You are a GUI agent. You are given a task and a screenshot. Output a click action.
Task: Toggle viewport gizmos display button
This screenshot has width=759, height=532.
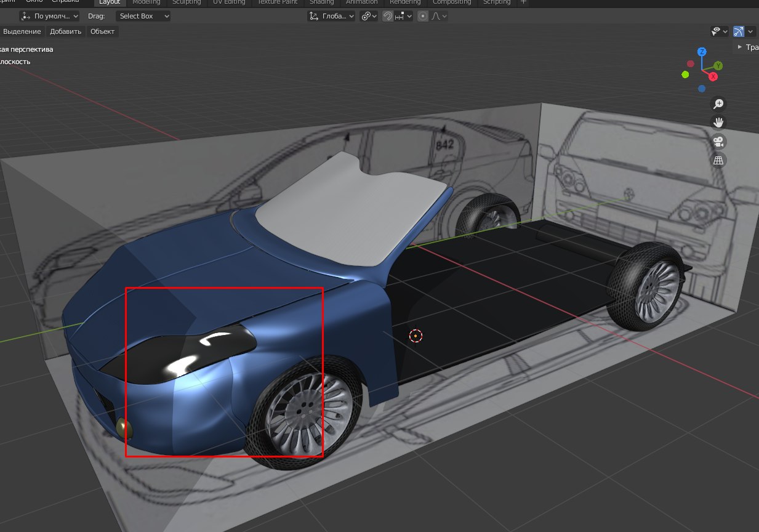tap(739, 31)
